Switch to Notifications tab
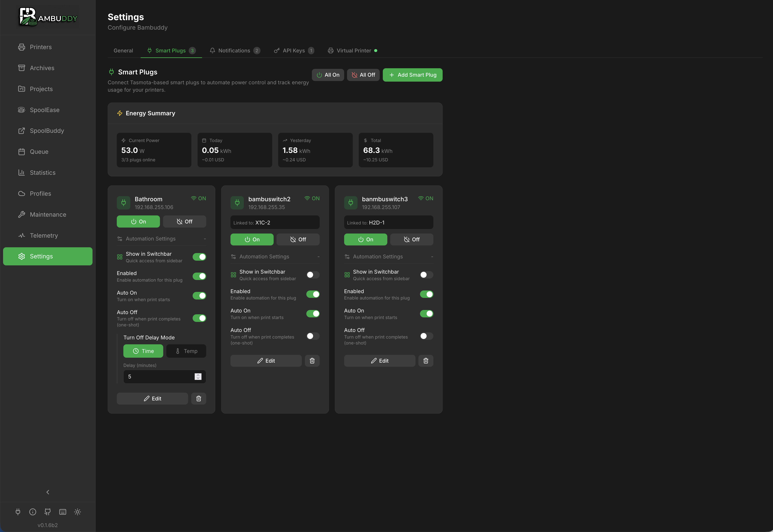Viewport: 773px width, 532px height. click(234, 51)
